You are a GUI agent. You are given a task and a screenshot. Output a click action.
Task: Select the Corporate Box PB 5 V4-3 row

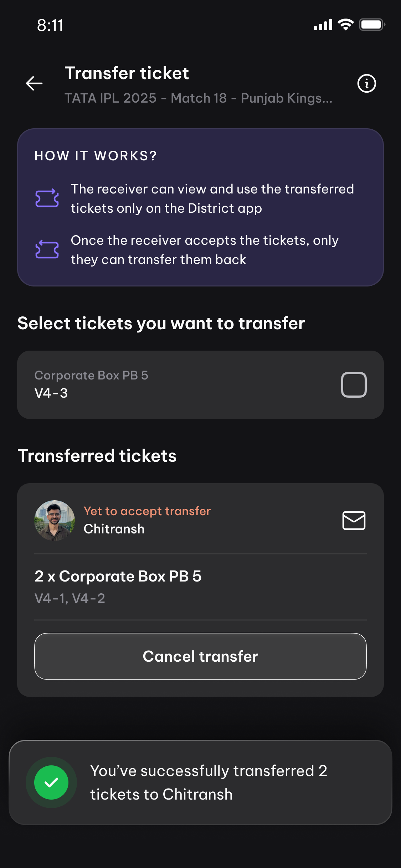[178, 385]
